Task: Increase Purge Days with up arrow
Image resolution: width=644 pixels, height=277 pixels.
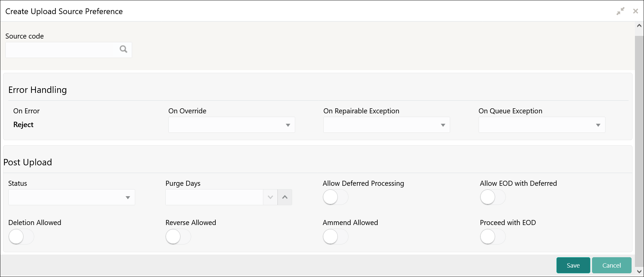Action: [x=285, y=197]
